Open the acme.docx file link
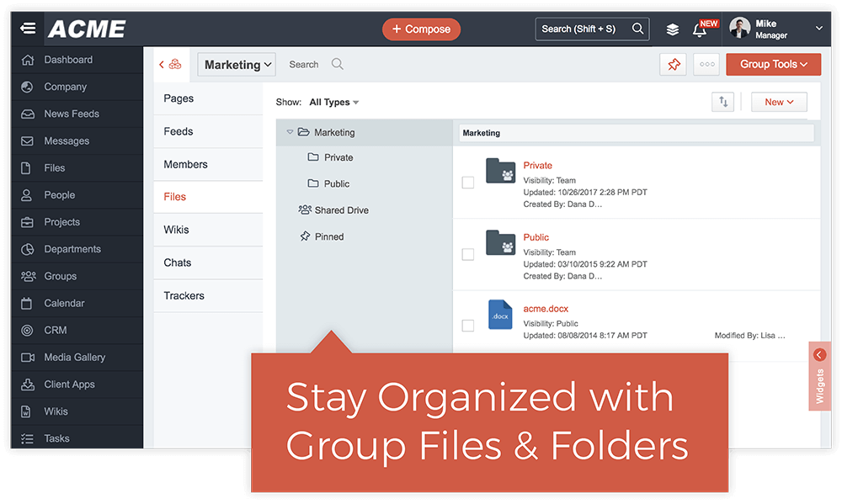Image resolution: width=842 pixels, height=504 pixels. tap(546, 308)
